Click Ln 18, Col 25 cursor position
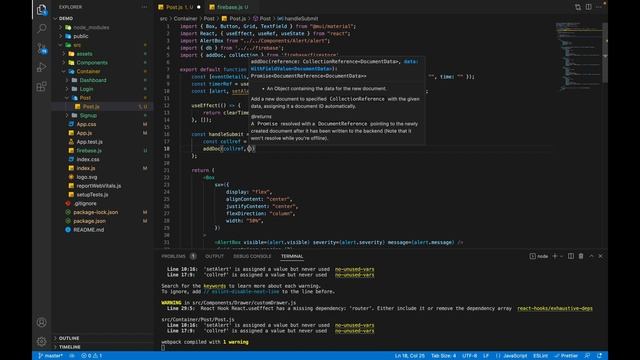Image resolution: width=640 pixels, height=360 pixels. (x=409, y=356)
